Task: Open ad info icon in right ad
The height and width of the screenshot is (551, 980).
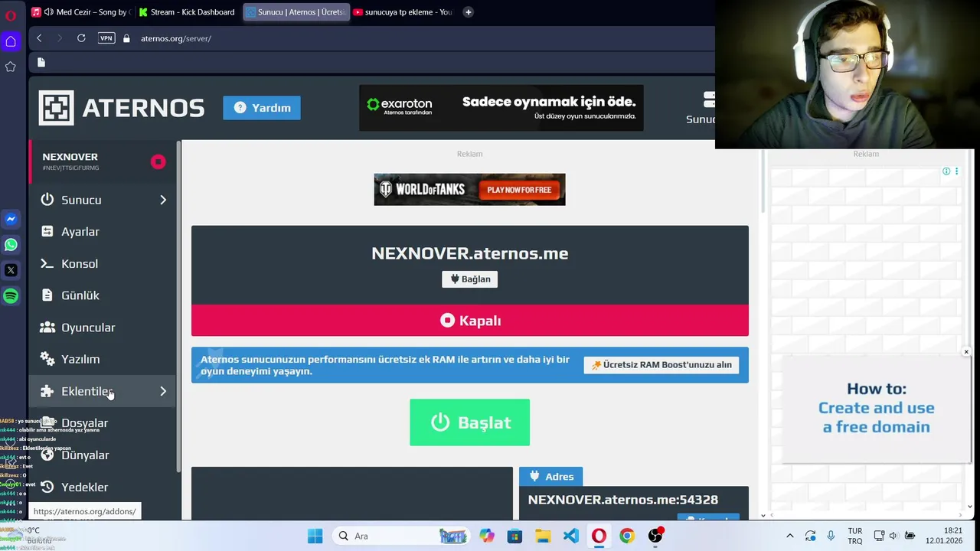Action: click(x=946, y=171)
